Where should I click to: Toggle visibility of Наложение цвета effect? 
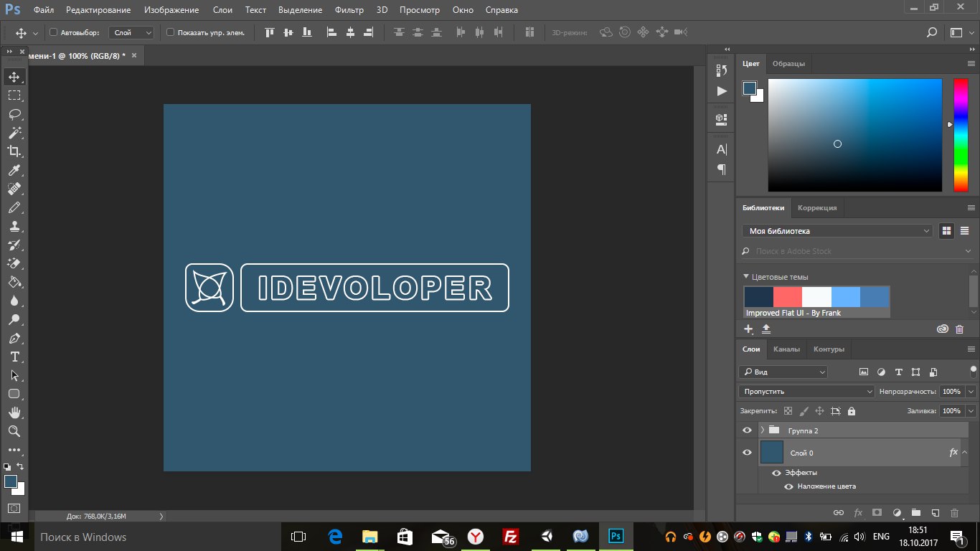tap(788, 486)
